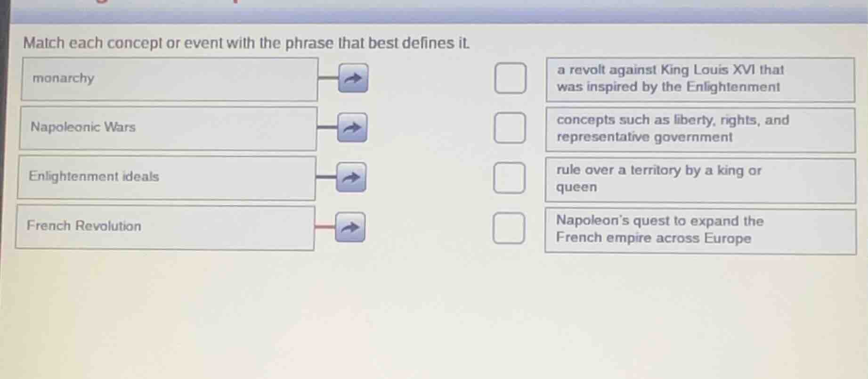
Task: Open the monarchy match selector arrow
Action: coord(351,78)
